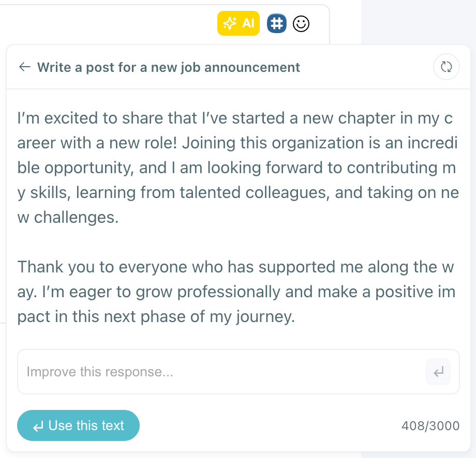Open the emoji picker
The height and width of the screenshot is (458, 476).
click(x=301, y=23)
